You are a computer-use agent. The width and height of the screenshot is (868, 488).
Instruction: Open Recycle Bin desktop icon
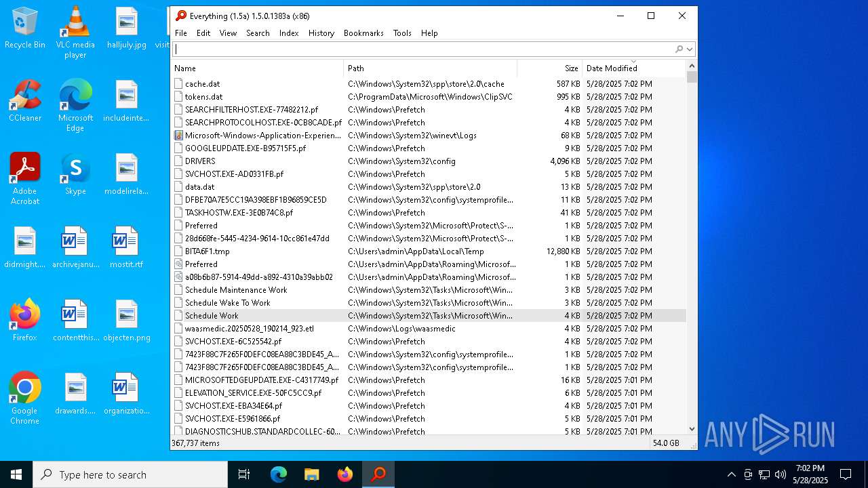tap(25, 28)
